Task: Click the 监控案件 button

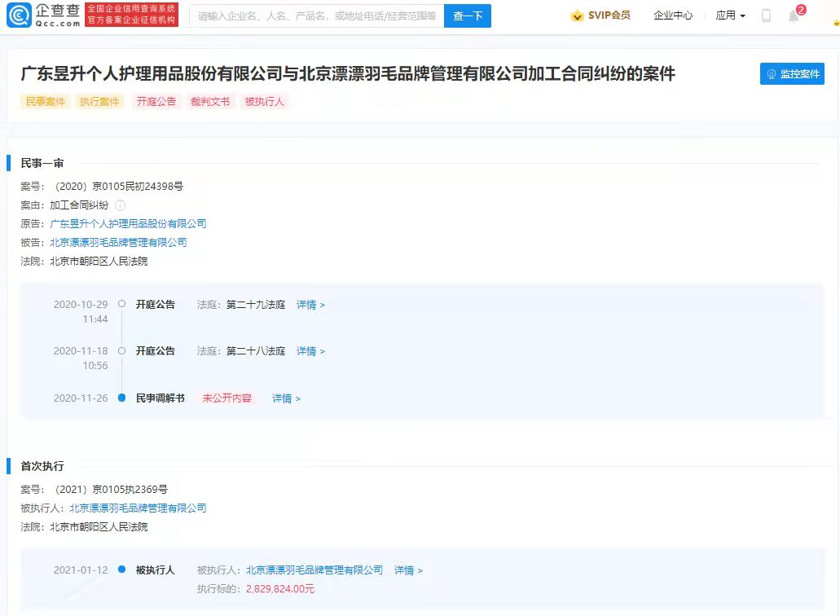Action: [792, 74]
